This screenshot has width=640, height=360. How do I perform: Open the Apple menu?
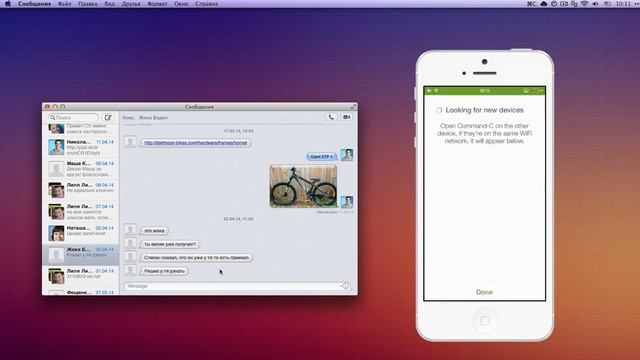pos(7,4)
